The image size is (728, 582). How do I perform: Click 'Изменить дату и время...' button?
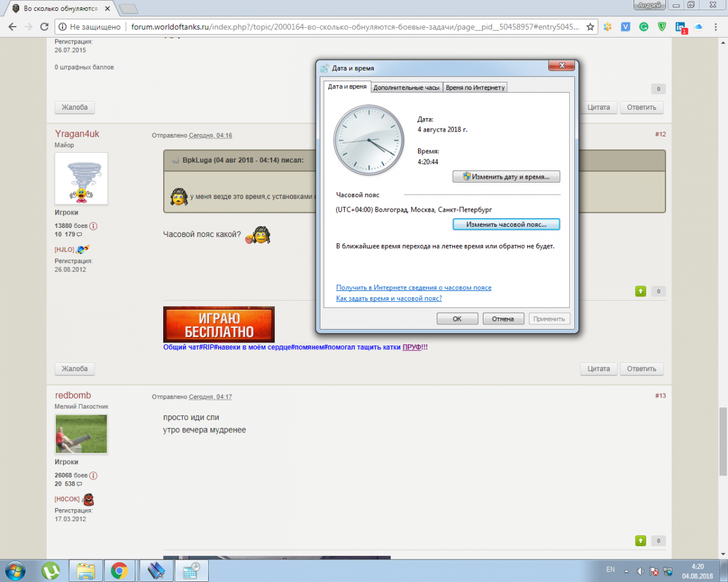tap(506, 176)
